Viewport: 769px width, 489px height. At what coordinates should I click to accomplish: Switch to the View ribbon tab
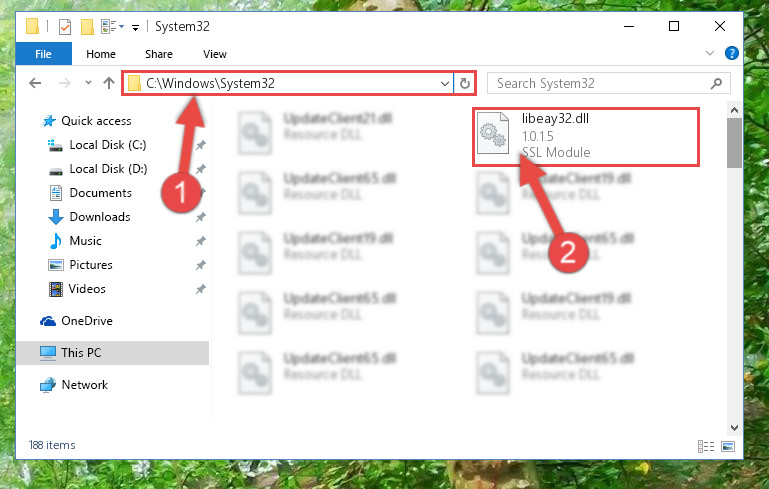[215, 54]
